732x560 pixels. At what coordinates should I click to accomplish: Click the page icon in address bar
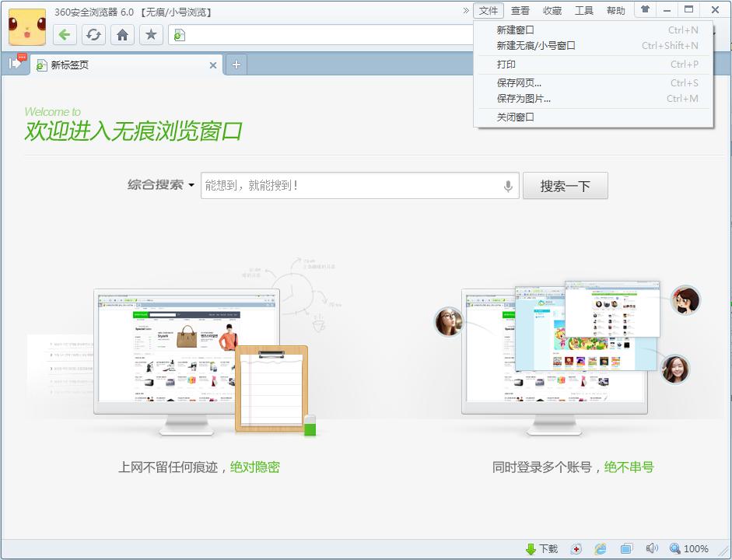pyautogui.click(x=179, y=35)
